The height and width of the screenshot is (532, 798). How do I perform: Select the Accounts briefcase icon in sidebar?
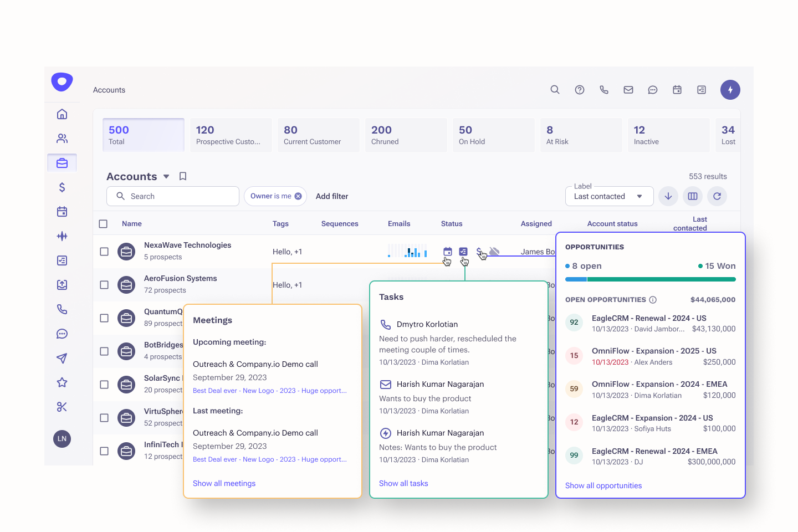coord(62,163)
